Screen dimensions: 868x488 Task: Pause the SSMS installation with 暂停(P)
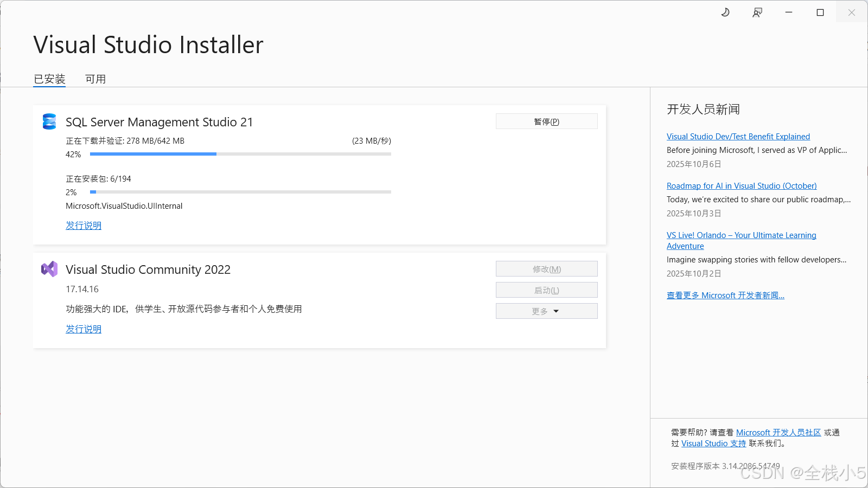(547, 121)
